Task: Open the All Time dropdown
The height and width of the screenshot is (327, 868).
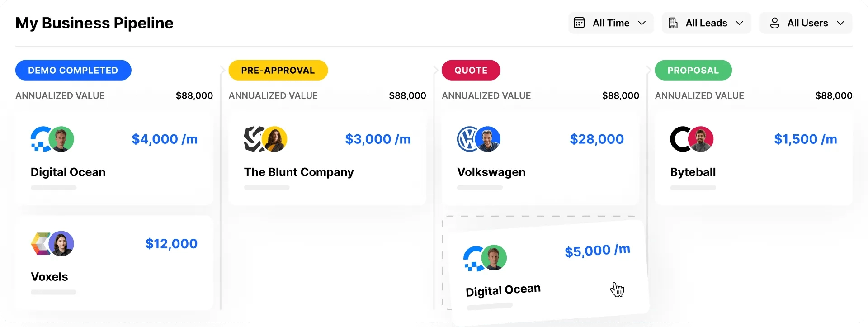Action: pos(610,23)
